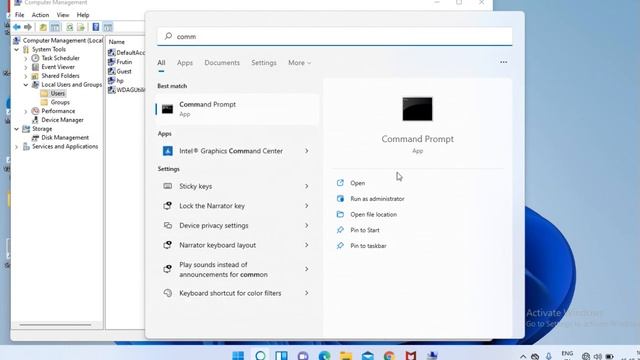Click battery icon in system tray

[609, 356]
